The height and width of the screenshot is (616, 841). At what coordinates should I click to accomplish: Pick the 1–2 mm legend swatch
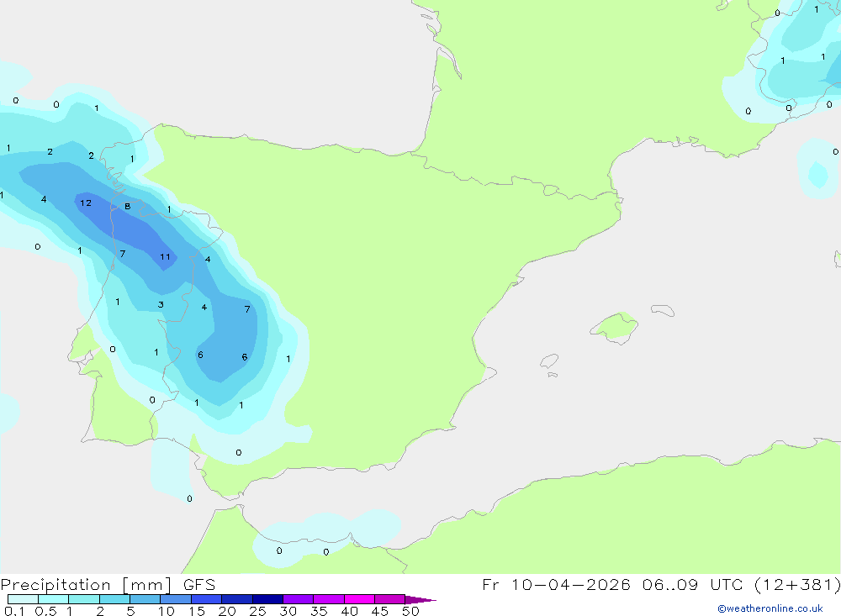pos(84,599)
